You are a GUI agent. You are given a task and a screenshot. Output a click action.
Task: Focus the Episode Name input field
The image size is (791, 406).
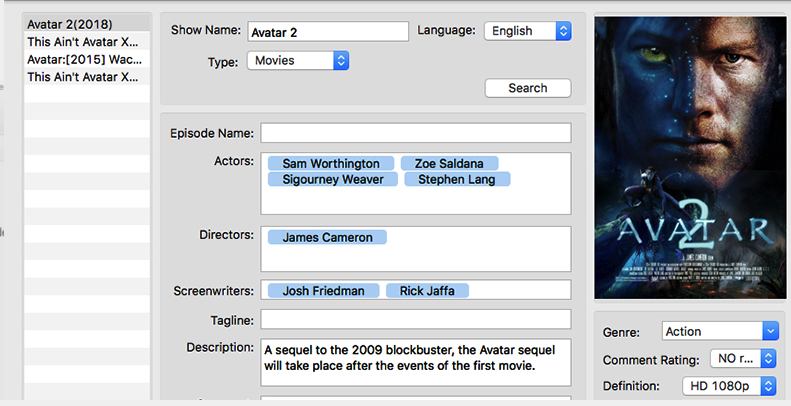coord(415,133)
